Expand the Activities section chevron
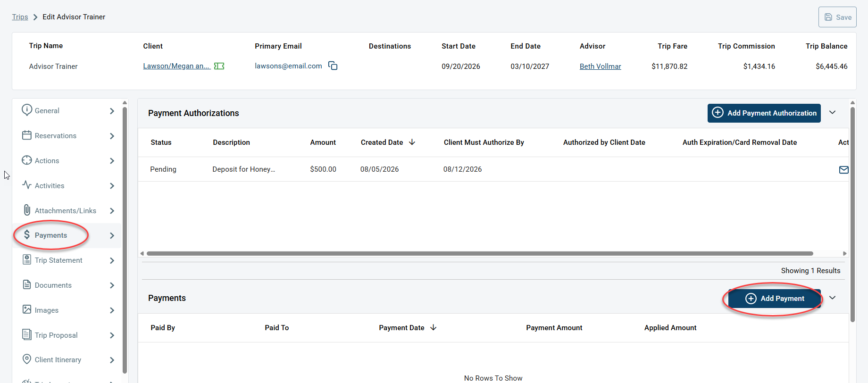Screen dimensions: 868x383 click(112, 186)
